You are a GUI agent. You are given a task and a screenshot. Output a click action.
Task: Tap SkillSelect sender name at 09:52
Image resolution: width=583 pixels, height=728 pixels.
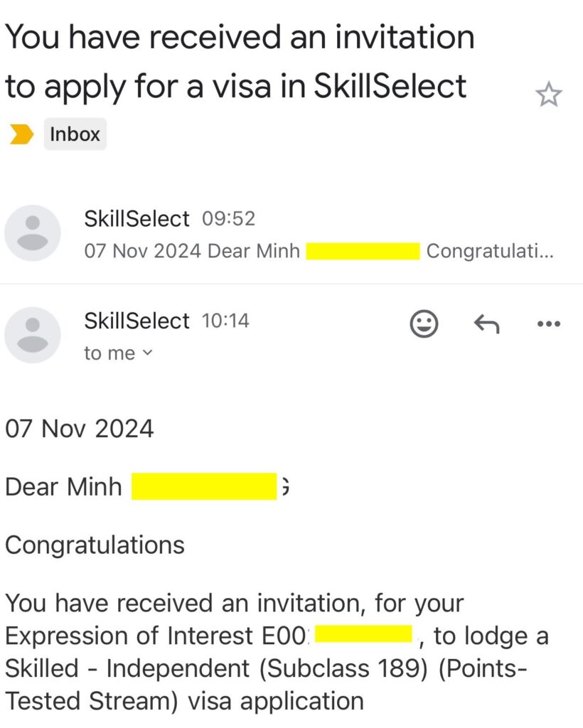[137, 218]
